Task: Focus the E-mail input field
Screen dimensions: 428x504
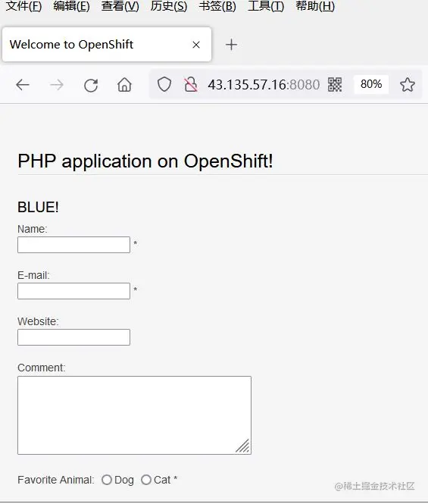Action: click(x=74, y=291)
